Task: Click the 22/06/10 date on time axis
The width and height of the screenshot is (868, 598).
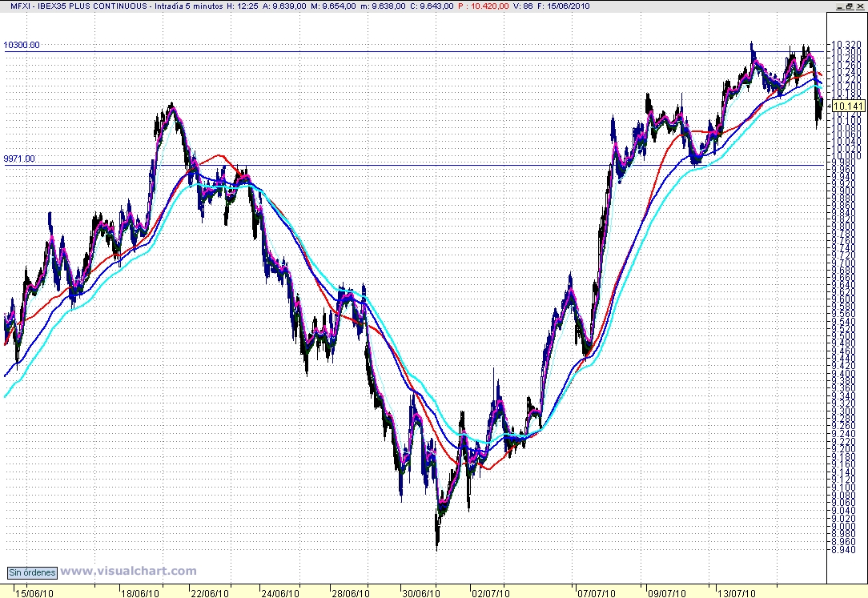Action: tap(207, 593)
